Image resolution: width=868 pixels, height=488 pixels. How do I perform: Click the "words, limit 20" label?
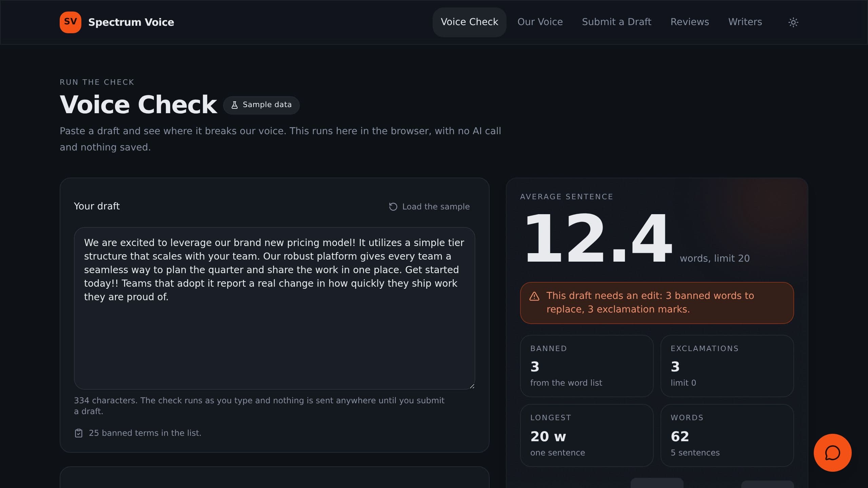pos(715,258)
